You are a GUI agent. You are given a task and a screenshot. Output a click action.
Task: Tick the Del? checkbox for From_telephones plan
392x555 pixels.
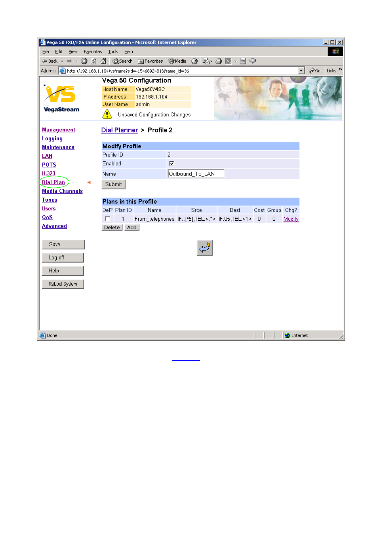point(107,219)
